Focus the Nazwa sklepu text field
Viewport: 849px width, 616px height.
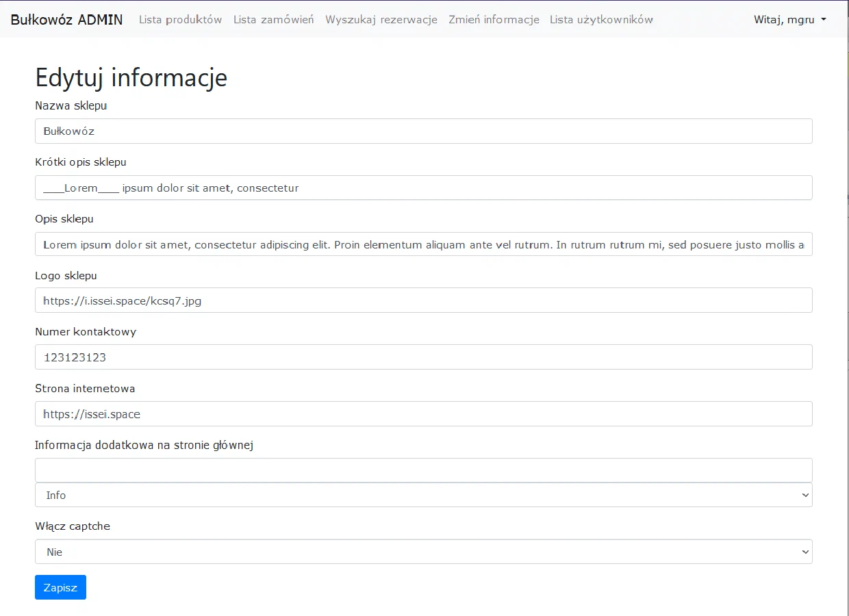click(x=423, y=131)
